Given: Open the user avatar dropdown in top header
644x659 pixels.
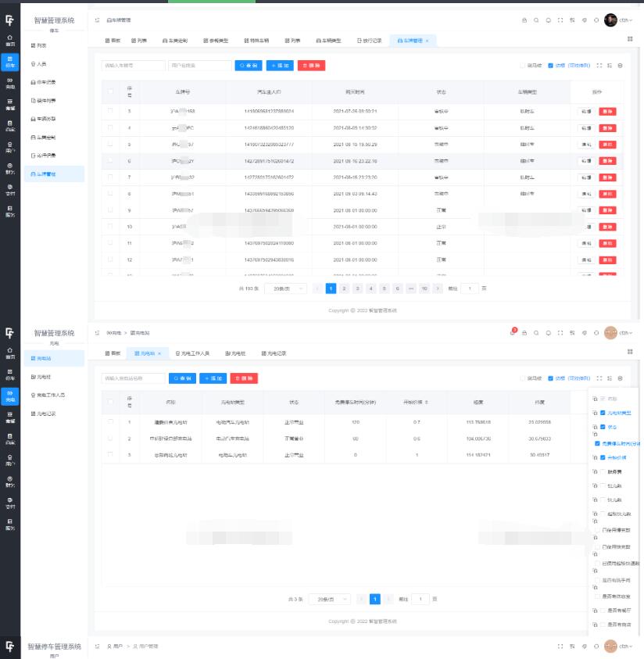Looking at the screenshot, I should (x=611, y=20).
